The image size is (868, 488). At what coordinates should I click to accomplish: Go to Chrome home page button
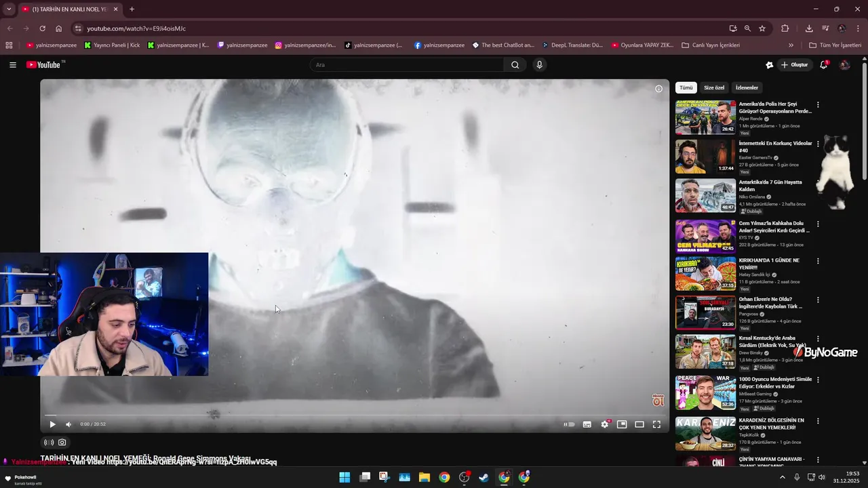coord(59,28)
